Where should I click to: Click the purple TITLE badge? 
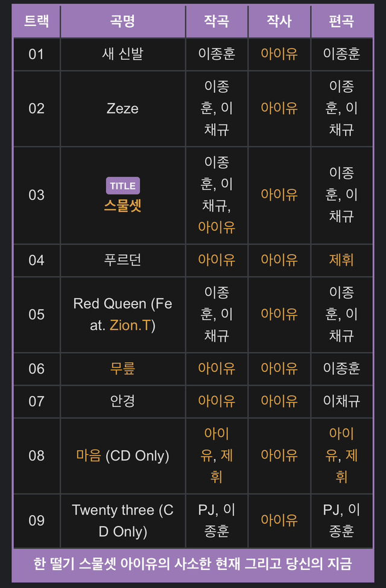tap(123, 185)
